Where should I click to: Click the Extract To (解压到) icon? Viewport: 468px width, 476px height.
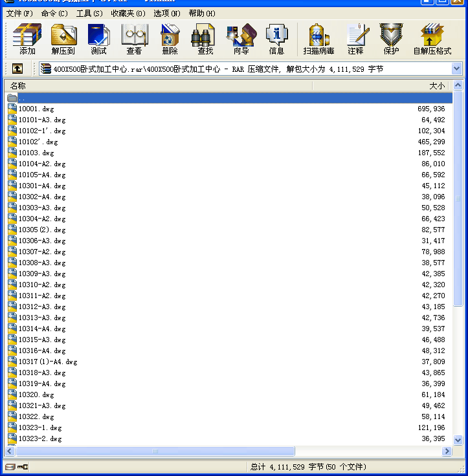[63, 39]
